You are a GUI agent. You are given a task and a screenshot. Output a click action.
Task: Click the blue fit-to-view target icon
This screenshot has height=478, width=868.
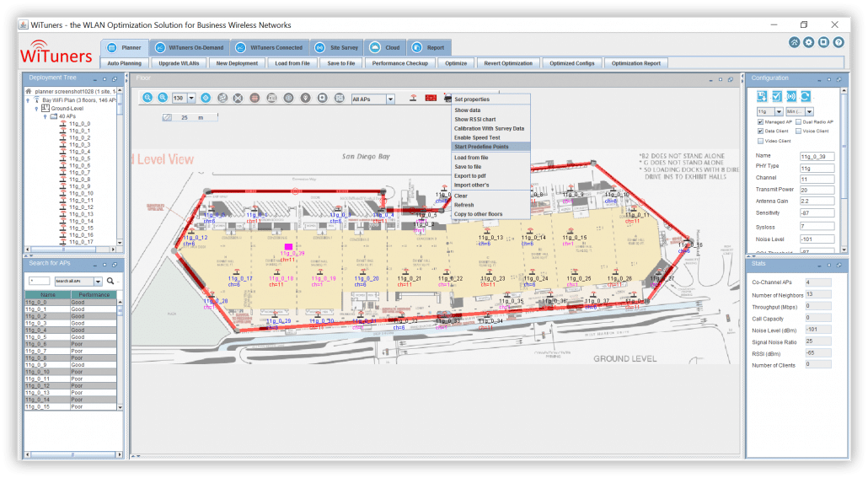click(x=206, y=98)
